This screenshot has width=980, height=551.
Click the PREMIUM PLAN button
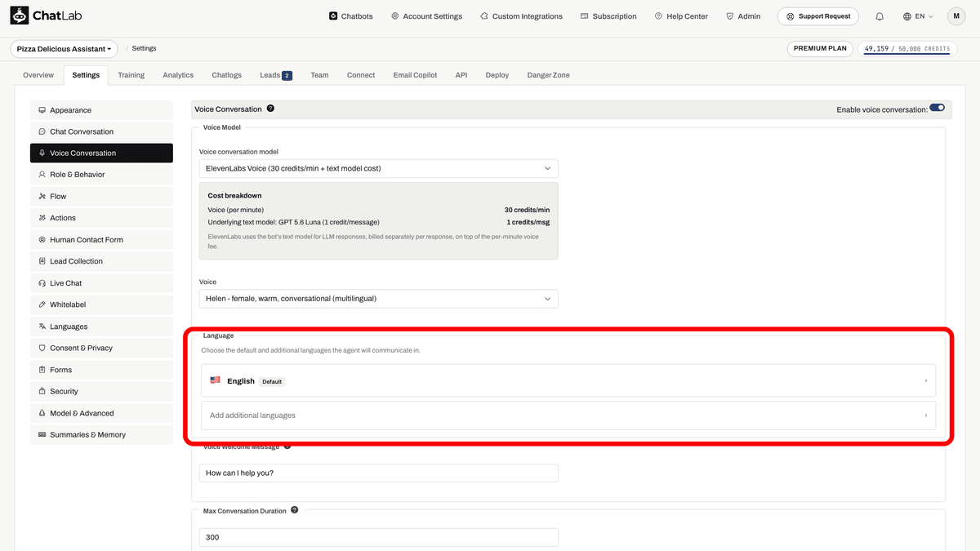pyautogui.click(x=820, y=49)
